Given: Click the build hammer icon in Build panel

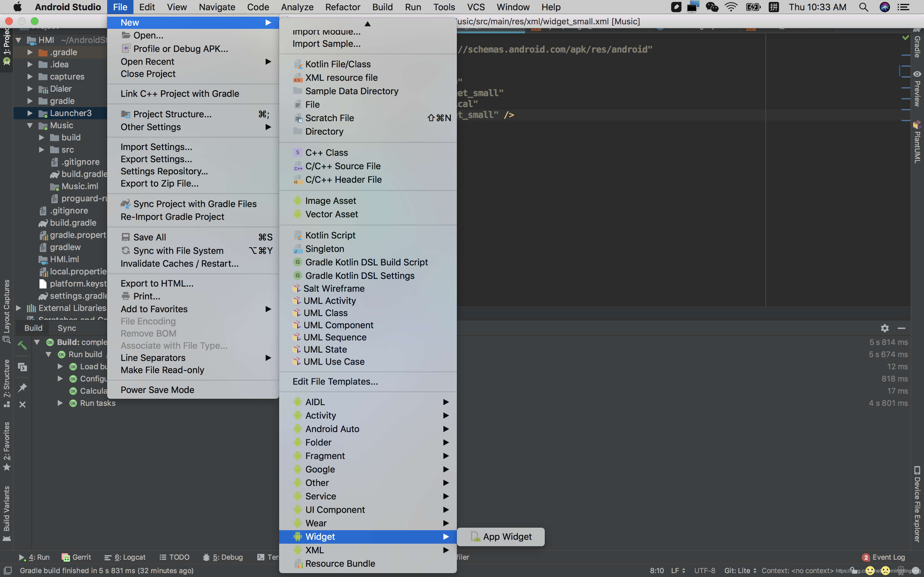Looking at the screenshot, I should click(x=22, y=345).
